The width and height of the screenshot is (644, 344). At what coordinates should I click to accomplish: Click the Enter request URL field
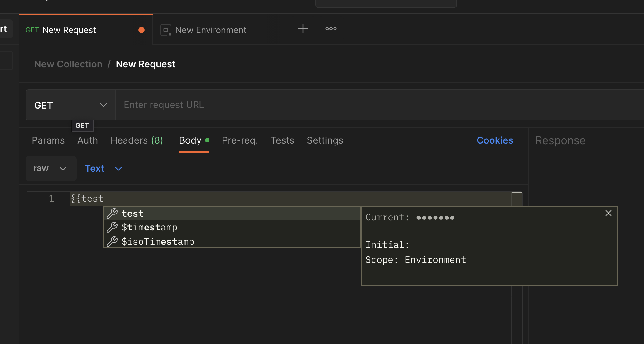click(x=218, y=105)
